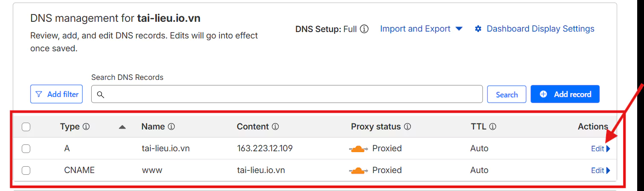Click the info icon next to Type
Viewport: 644px width, 191px height.
pyautogui.click(x=86, y=127)
